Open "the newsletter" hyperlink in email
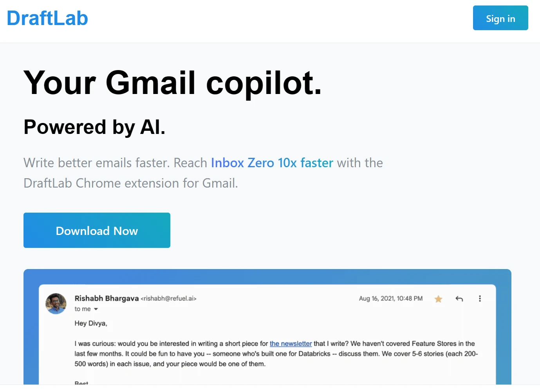 pyautogui.click(x=291, y=343)
